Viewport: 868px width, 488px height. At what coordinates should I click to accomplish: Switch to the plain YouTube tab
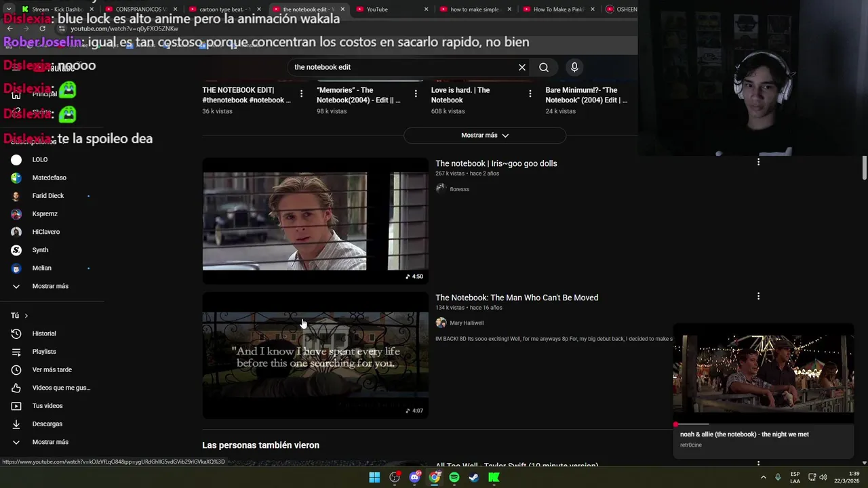coord(392,9)
